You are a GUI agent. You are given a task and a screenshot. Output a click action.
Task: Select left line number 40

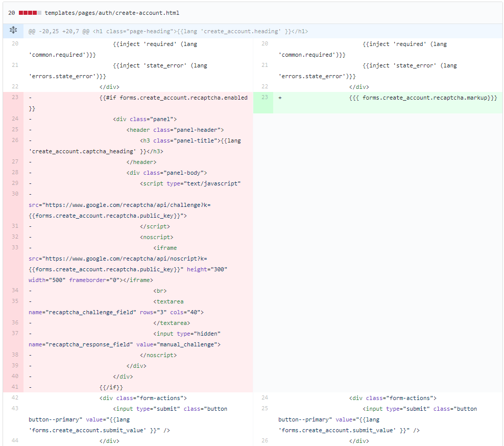click(x=15, y=376)
